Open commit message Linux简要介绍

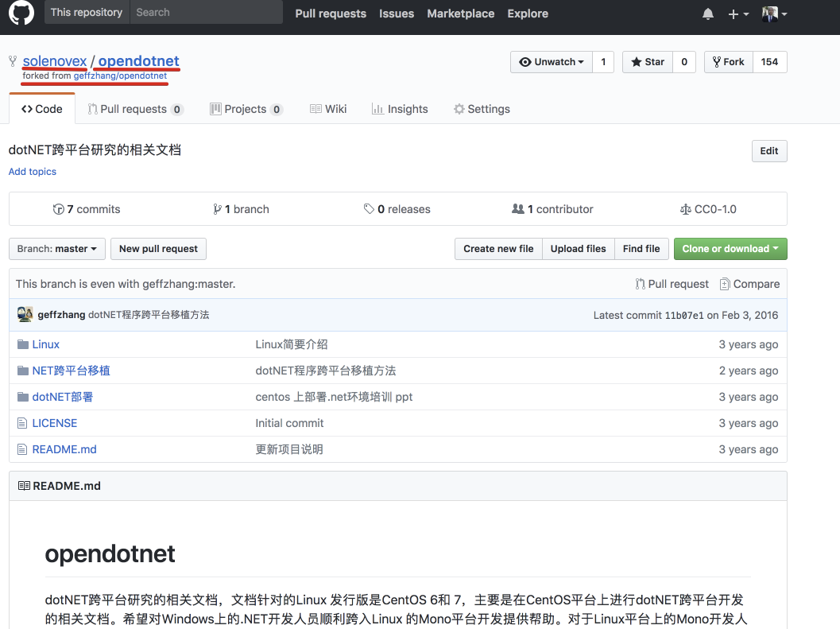pyautogui.click(x=292, y=344)
